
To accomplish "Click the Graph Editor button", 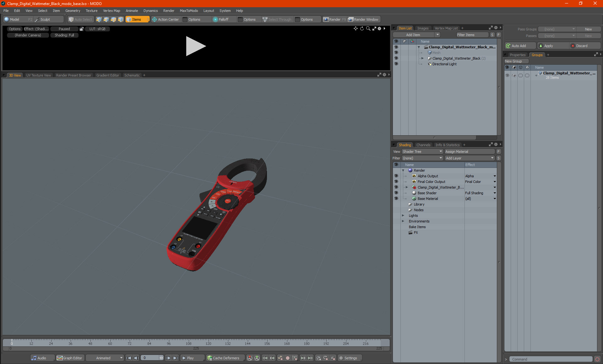I will 70,358.
